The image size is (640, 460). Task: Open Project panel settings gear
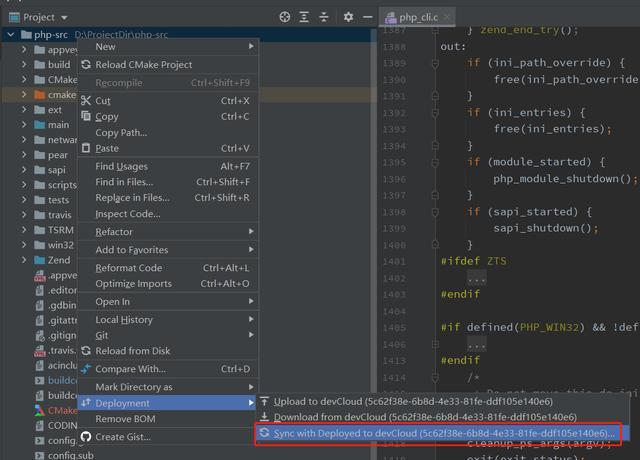[348, 17]
